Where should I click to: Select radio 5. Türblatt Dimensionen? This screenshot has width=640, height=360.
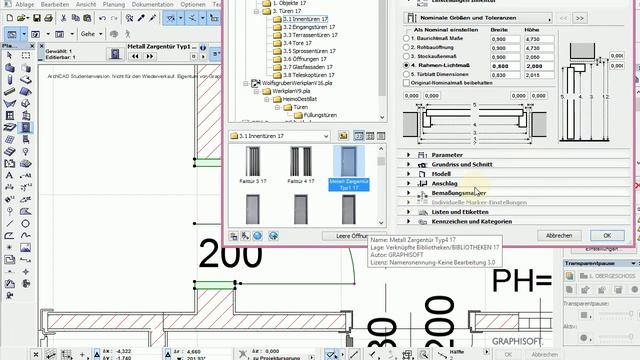point(406,74)
